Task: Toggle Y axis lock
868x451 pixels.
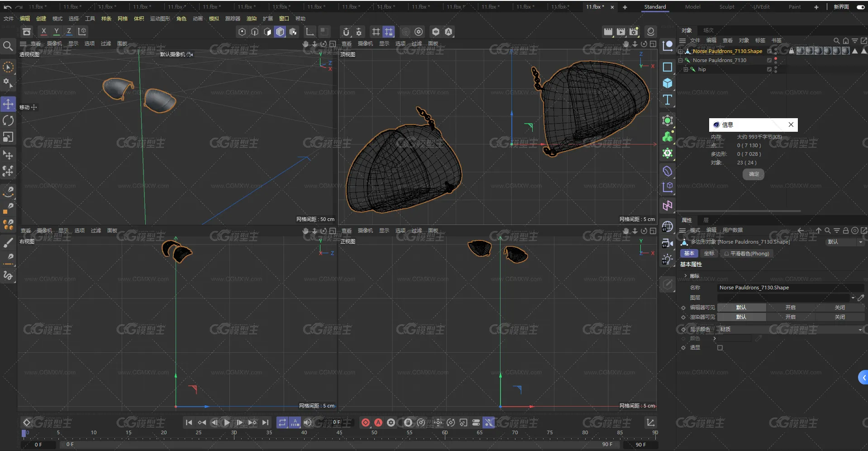Action: click(x=56, y=32)
